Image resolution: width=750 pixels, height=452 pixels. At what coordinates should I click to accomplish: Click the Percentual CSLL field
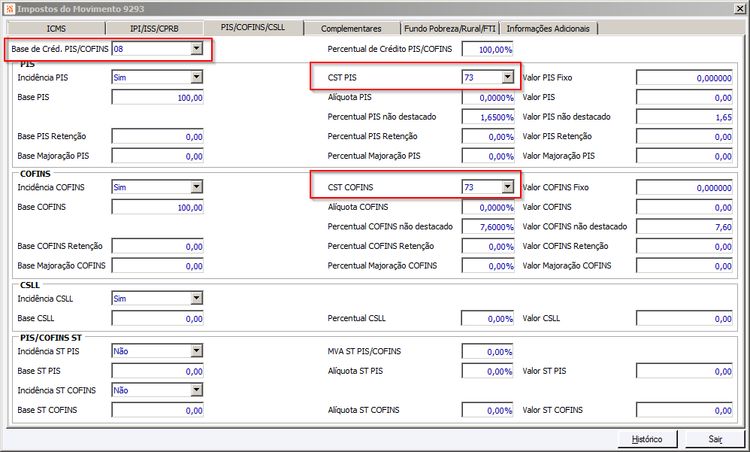487,319
